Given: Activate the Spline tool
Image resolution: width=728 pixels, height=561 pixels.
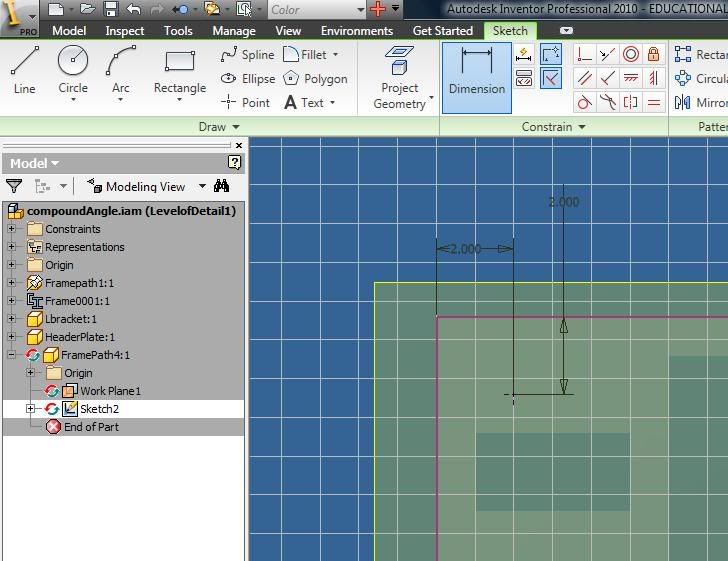Looking at the screenshot, I should (x=247, y=55).
